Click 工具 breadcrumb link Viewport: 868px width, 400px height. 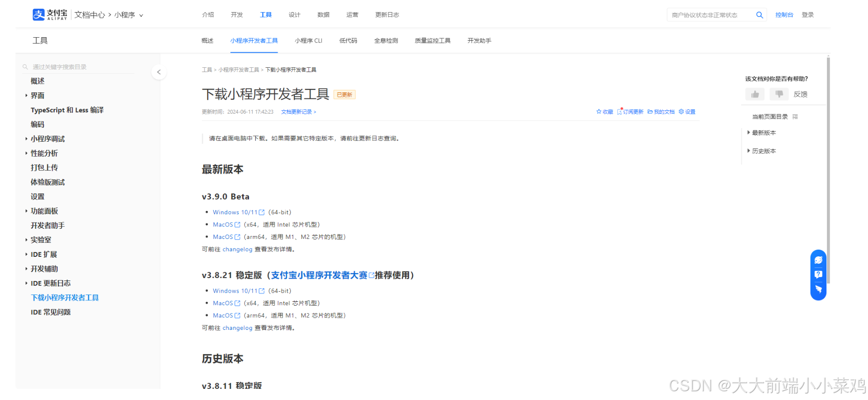(x=207, y=70)
